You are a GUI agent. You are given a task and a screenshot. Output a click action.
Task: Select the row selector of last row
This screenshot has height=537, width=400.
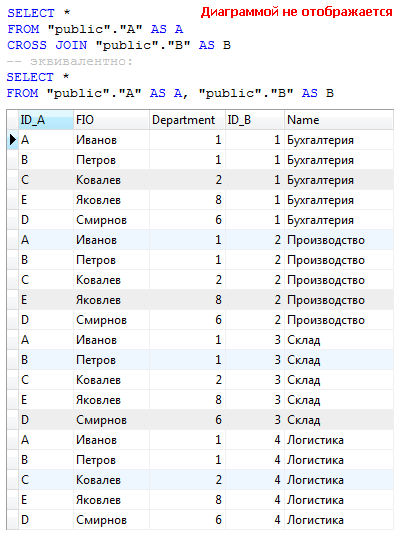point(13,520)
